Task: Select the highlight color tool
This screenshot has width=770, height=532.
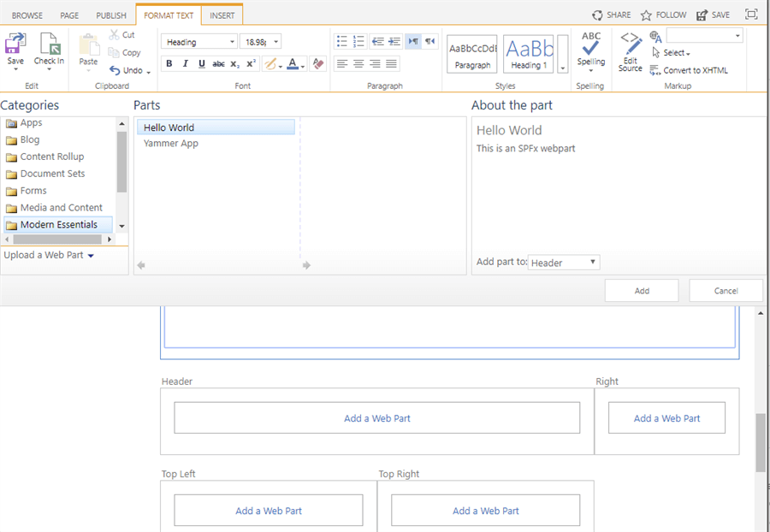Action: coord(270,63)
